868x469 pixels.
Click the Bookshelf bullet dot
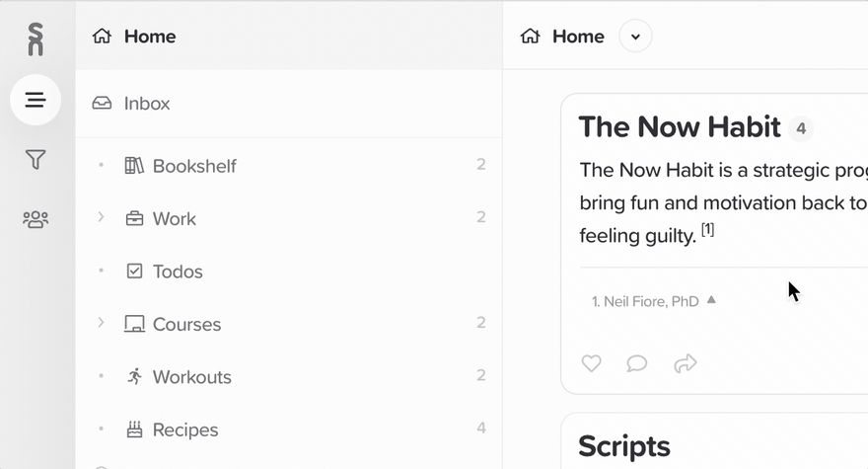tap(101, 165)
